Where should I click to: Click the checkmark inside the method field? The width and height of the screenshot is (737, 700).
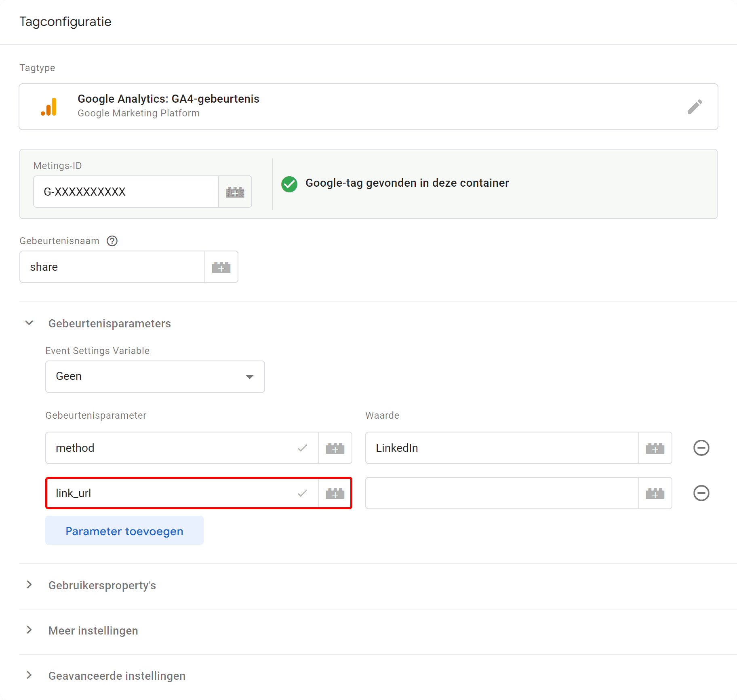tap(302, 448)
